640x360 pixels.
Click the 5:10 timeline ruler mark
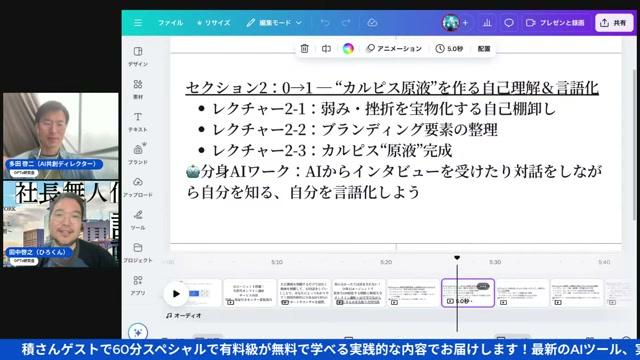277,262
